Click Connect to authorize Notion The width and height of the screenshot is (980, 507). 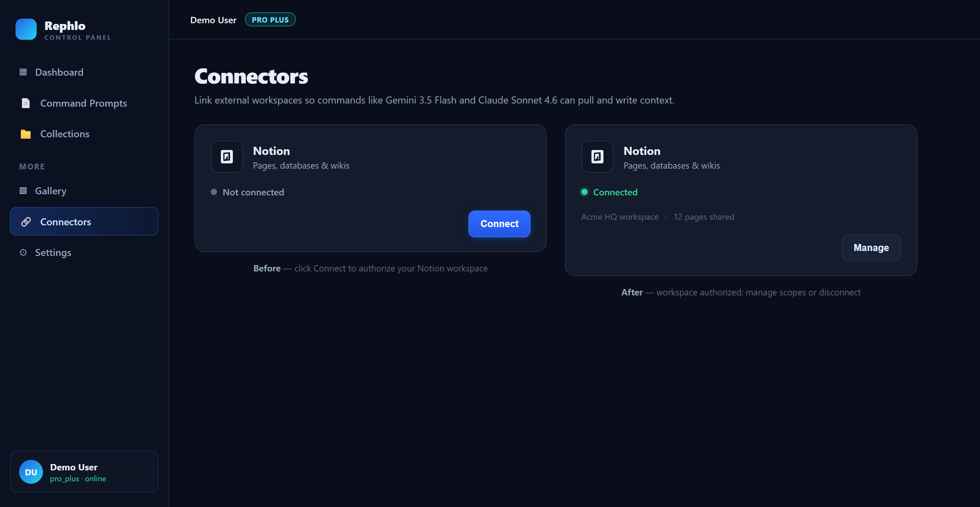(499, 224)
